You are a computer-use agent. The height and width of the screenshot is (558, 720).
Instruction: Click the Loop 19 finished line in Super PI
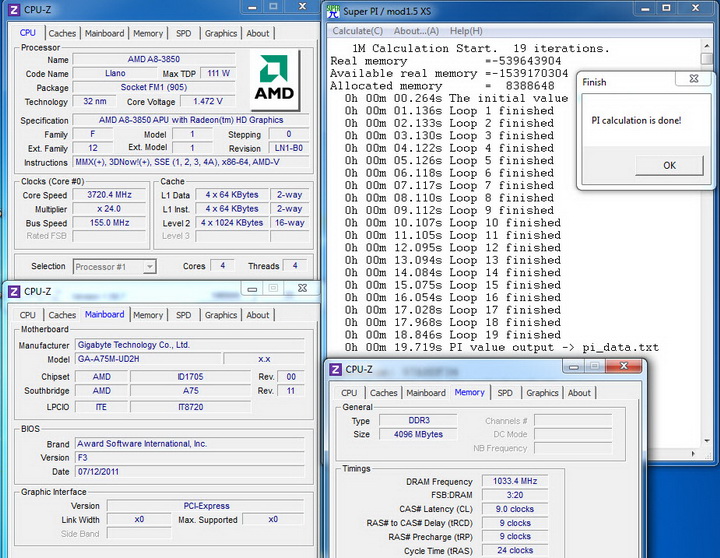453,335
